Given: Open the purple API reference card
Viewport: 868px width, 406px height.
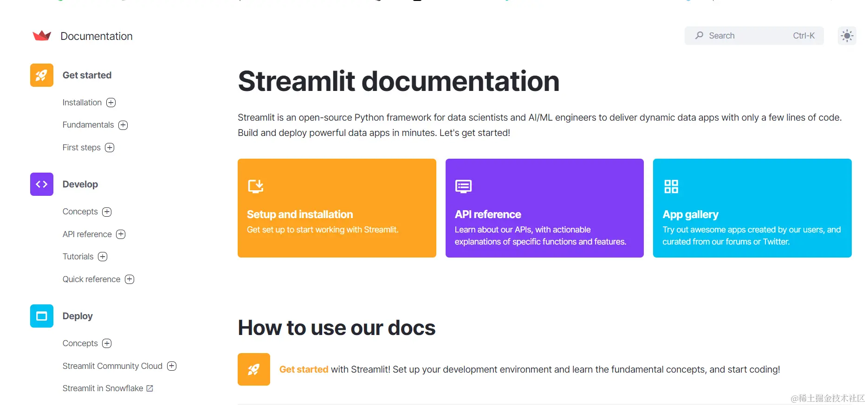Looking at the screenshot, I should tap(544, 208).
